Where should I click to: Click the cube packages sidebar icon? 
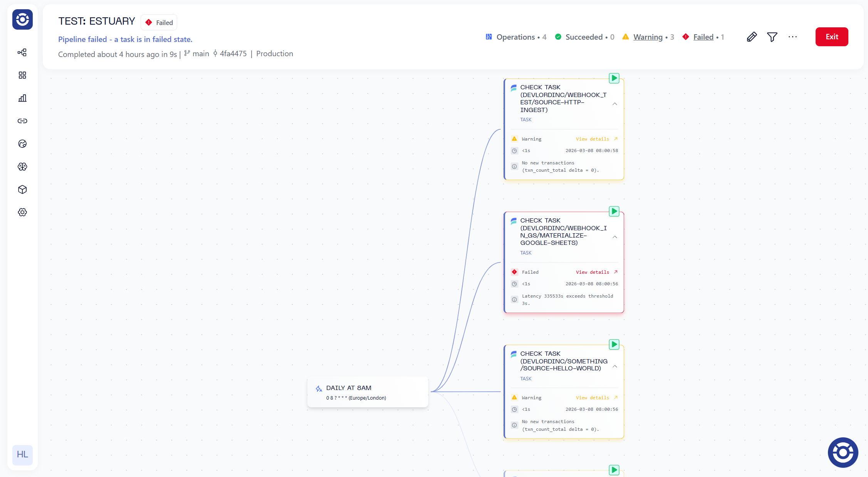pos(22,189)
